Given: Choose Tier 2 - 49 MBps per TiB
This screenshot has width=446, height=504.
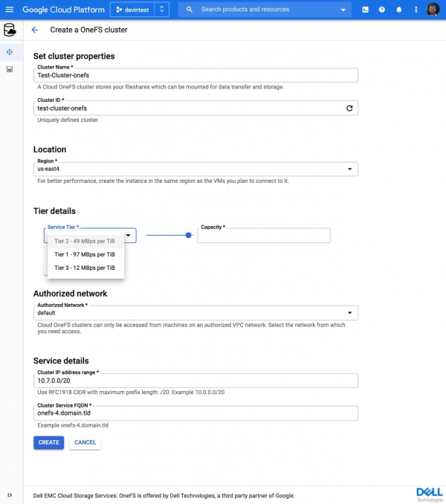Looking at the screenshot, I should [x=85, y=241].
